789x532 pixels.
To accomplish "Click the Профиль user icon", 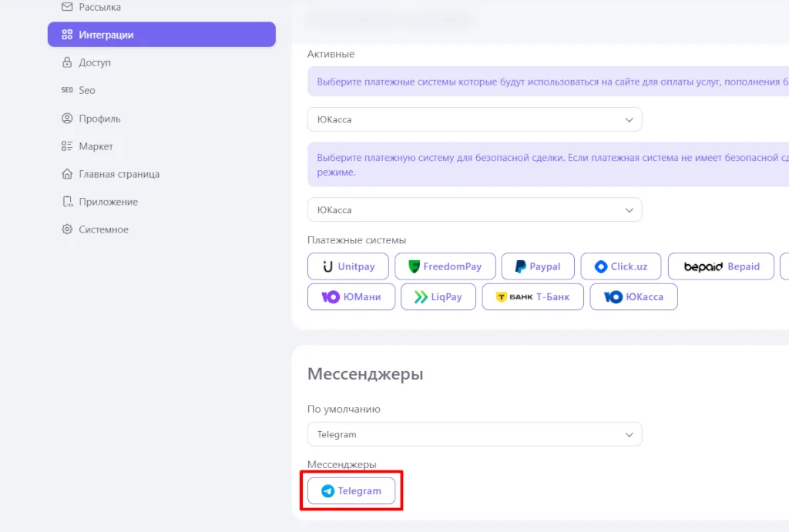I will click(67, 119).
